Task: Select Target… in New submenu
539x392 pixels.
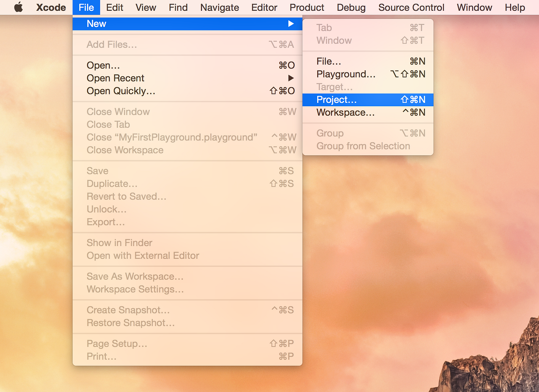Action: pyautogui.click(x=368, y=87)
